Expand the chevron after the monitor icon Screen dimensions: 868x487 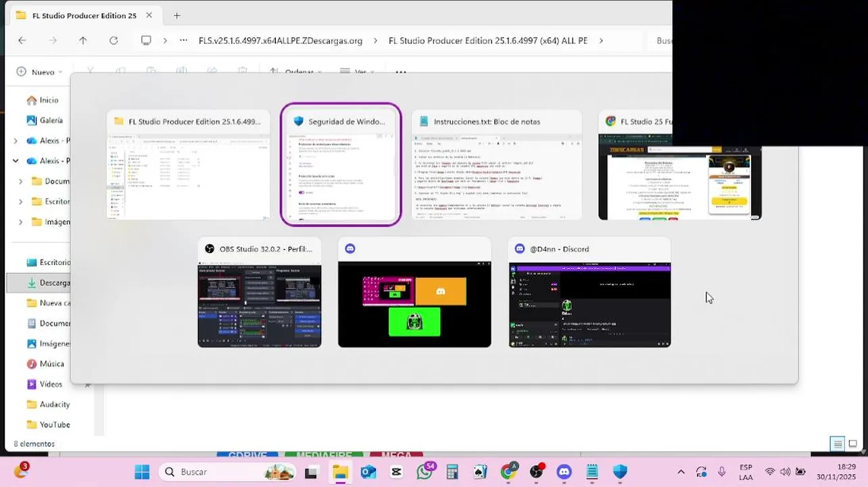pyautogui.click(x=165, y=41)
